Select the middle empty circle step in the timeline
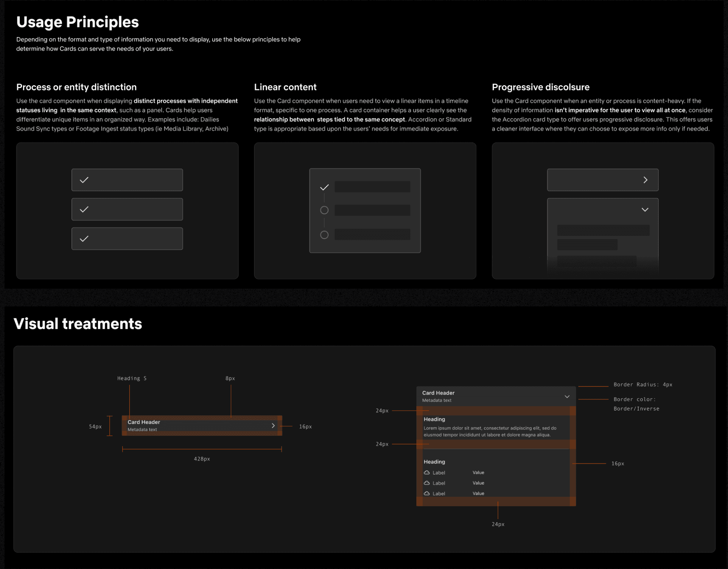 tap(324, 210)
